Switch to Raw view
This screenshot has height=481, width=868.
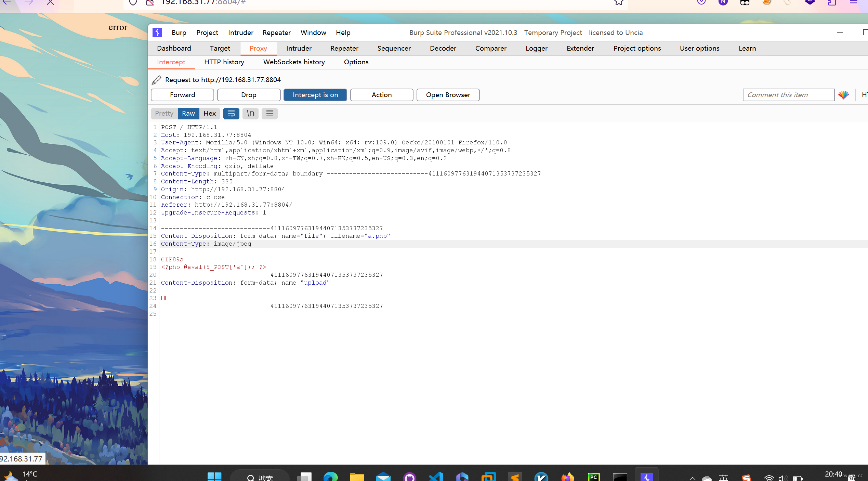[188, 114]
